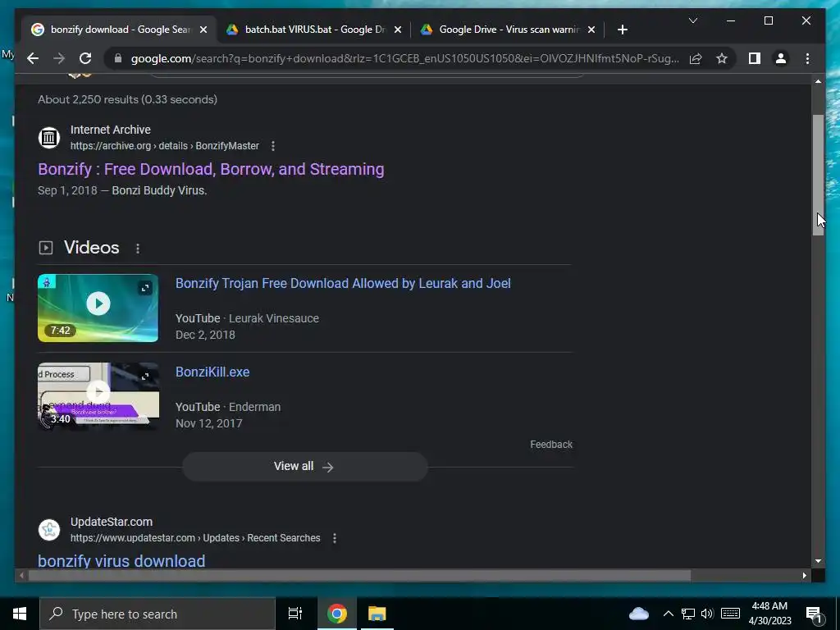Click the scroll left arrow
Viewport: 840px width, 630px height.
coord(21,575)
